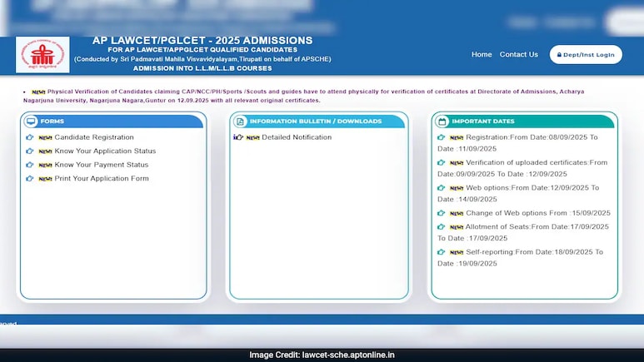Click the FORMS panel header
The height and width of the screenshot is (362, 644).
113,121
